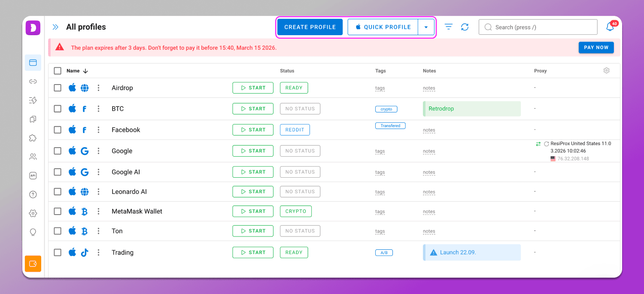Screen dimensions: 644x294
Task: Click the Quick Profile button
Action: pyautogui.click(x=383, y=27)
